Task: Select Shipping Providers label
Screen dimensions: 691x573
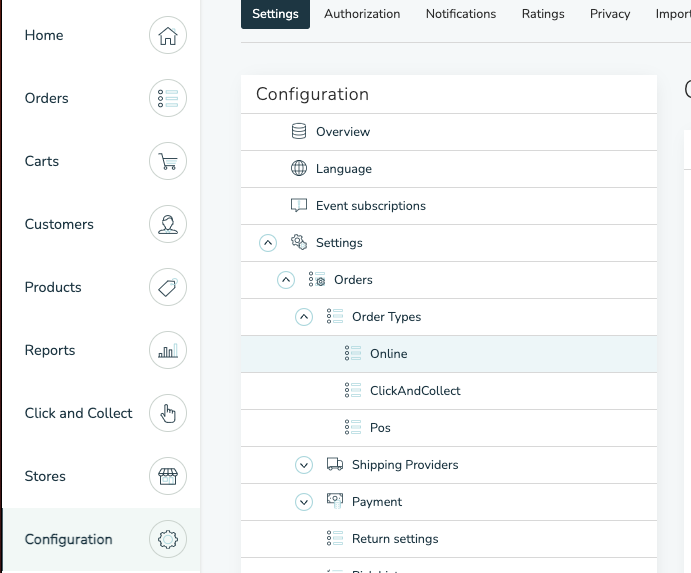Action: pos(405,465)
